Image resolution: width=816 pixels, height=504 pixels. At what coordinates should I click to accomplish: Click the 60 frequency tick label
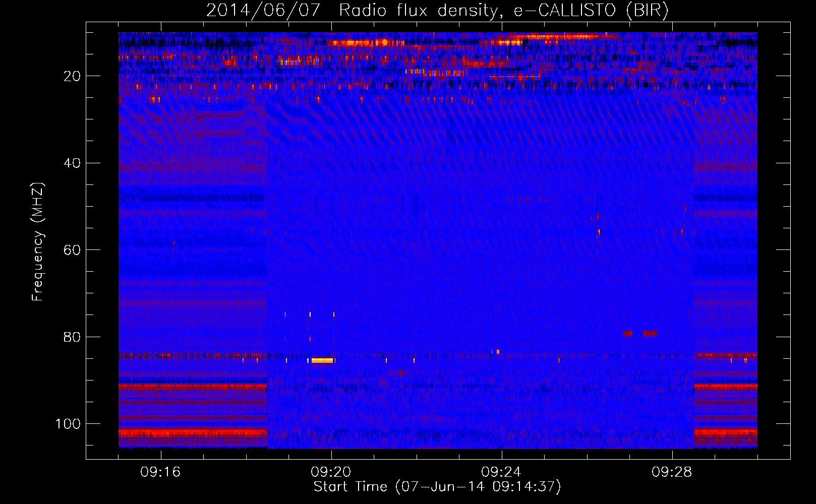tap(73, 250)
